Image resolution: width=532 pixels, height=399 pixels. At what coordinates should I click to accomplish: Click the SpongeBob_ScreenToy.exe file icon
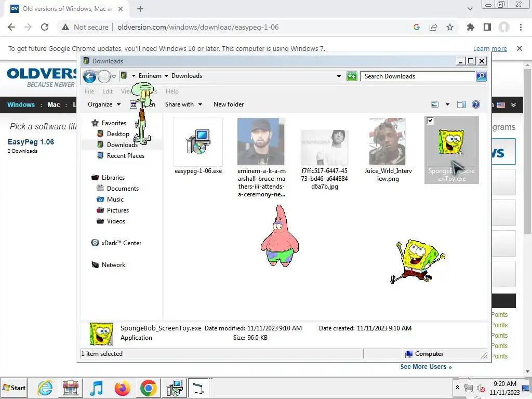point(451,142)
